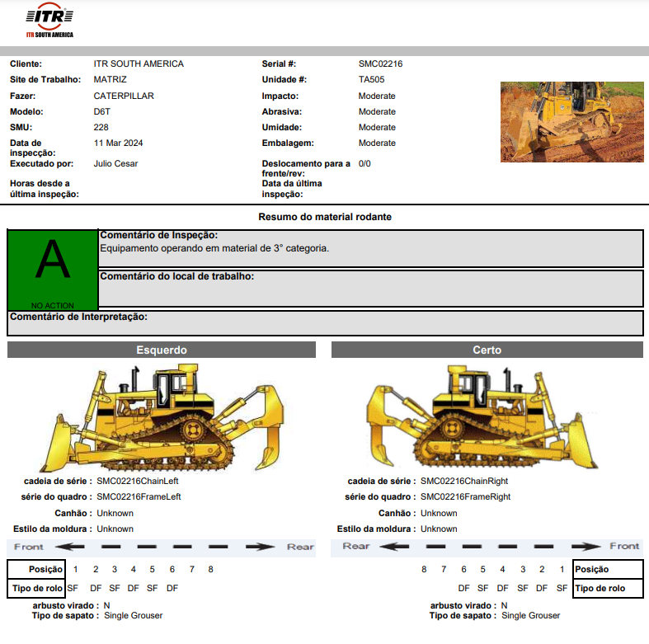The height and width of the screenshot is (644, 649).
Task: Click the right side Canhão Unknown value
Action: (x=439, y=514)
